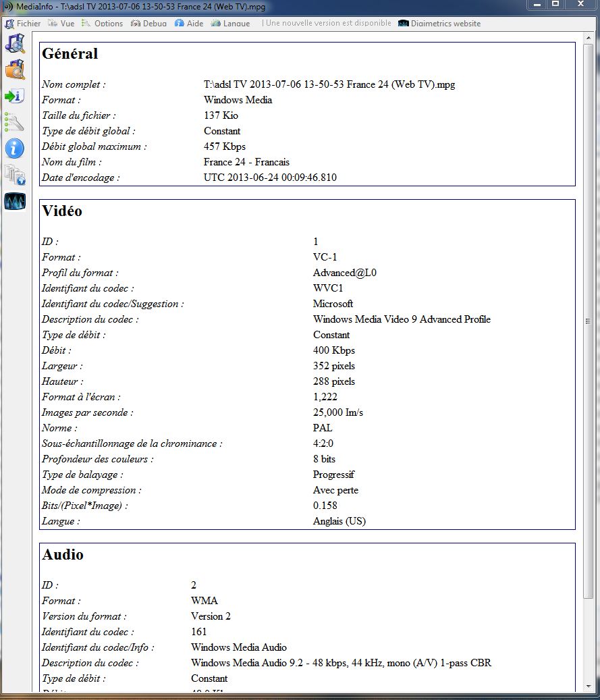The height and width of the screenshot is (700, 600).
Task: Click the '1,222' aspect ratio value
Action: [x=325, y=397]
